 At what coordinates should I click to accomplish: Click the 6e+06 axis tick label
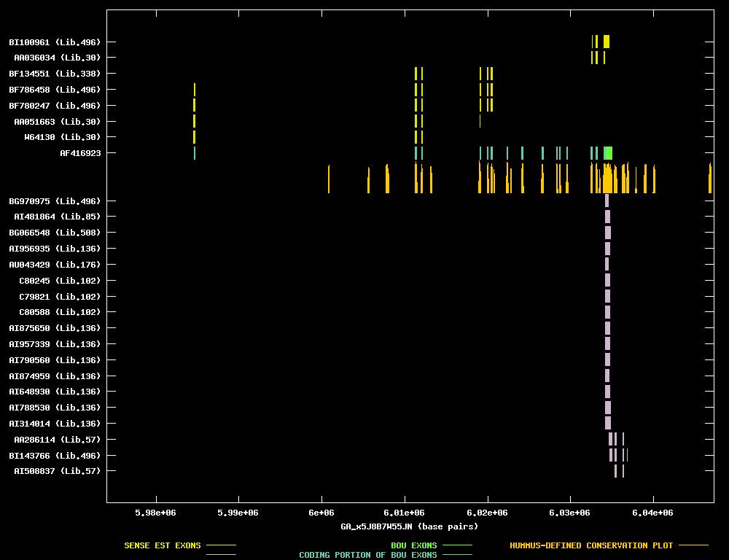(321, 513)
